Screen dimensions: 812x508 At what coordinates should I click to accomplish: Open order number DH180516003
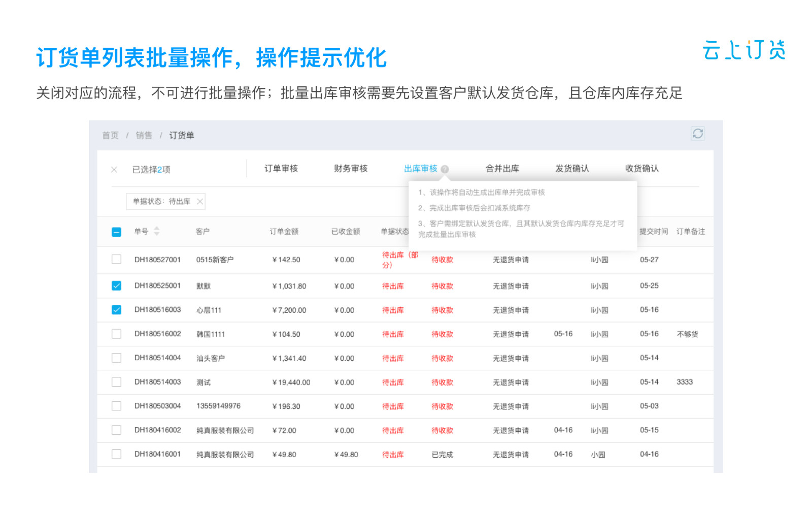pyautogui.click(x=157, y=310)
